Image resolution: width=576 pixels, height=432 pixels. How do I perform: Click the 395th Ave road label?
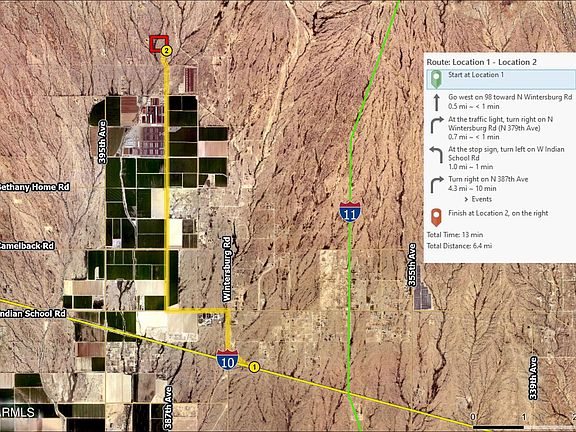tap(102, 142)
